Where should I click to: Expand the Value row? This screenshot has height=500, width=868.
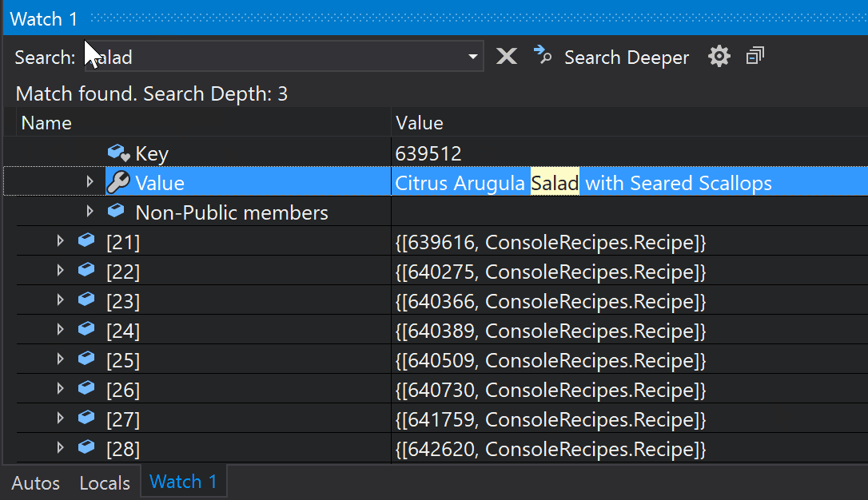(x=90, y=182)
